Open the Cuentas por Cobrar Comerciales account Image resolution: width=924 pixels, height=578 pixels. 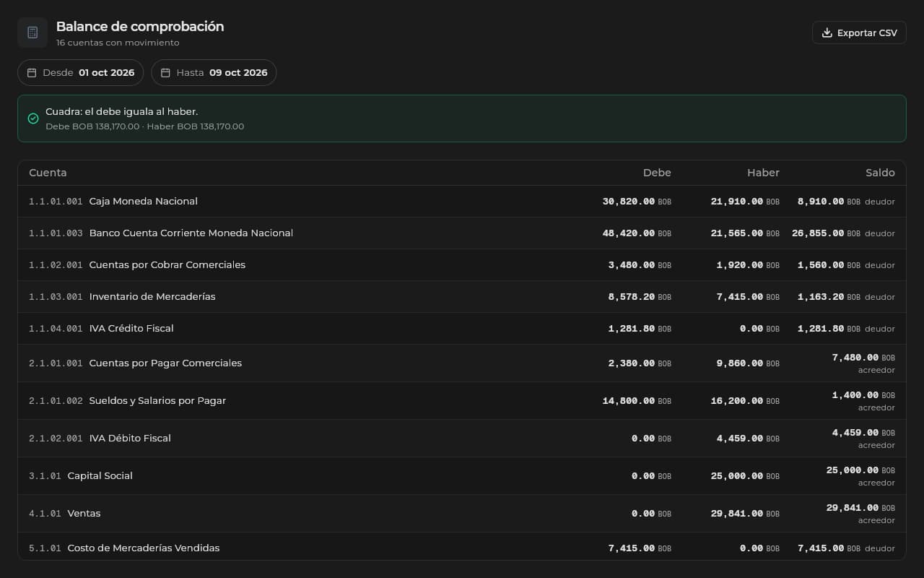coord(462,265)
